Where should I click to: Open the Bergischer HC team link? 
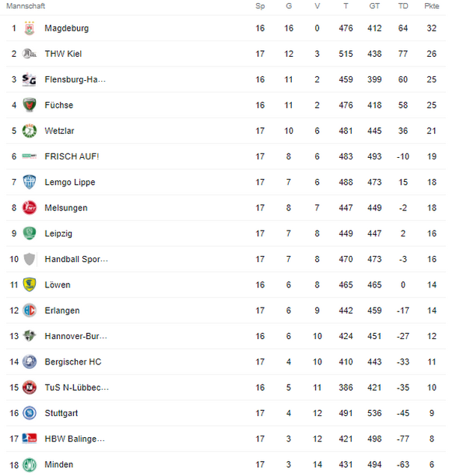click(73, 361)
